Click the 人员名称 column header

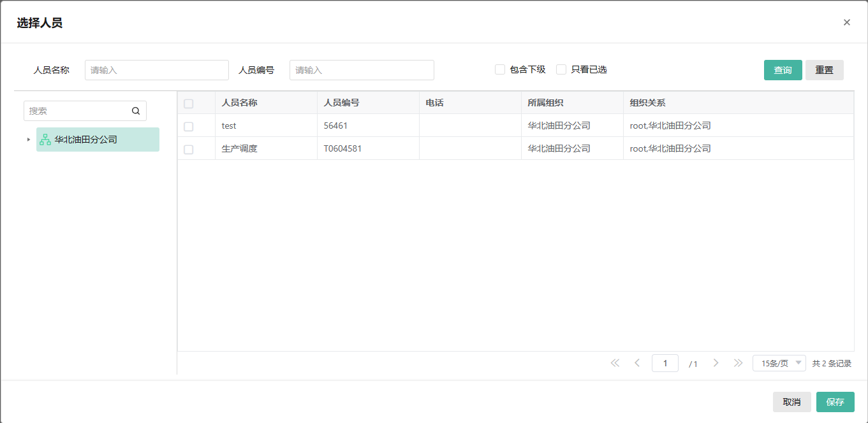240,103
